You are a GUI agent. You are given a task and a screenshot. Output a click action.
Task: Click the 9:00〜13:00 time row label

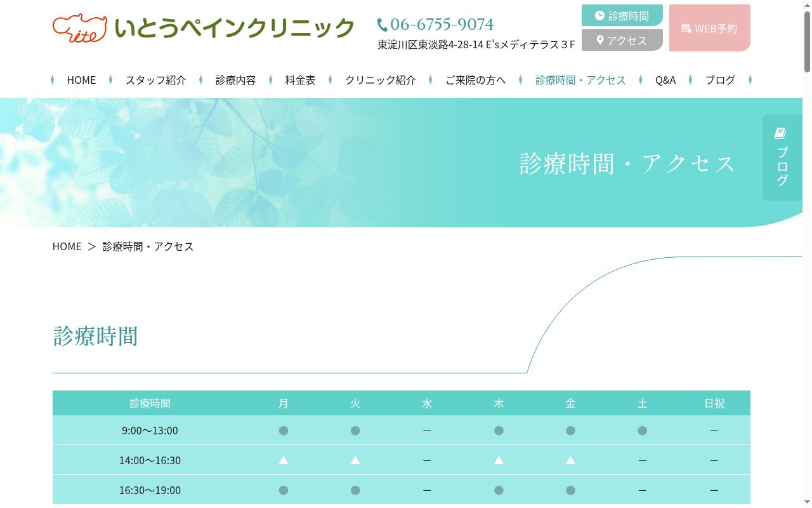click(x=150, y=431)
